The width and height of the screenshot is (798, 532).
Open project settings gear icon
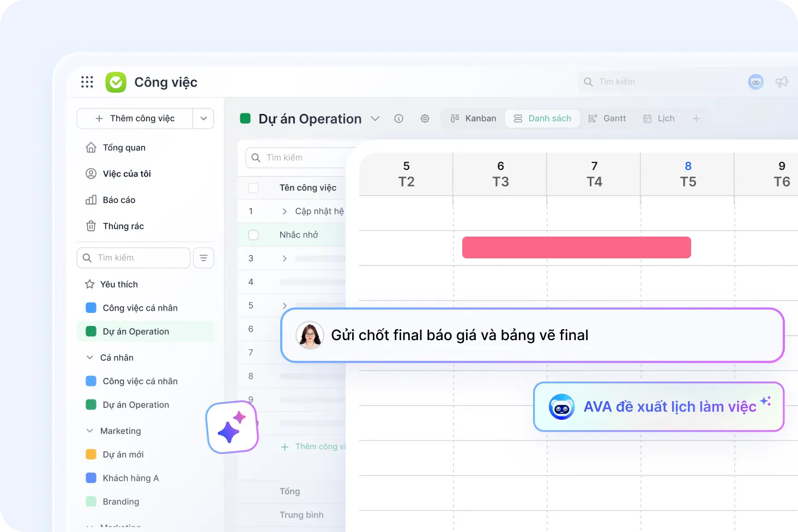[x=425, y=118]
